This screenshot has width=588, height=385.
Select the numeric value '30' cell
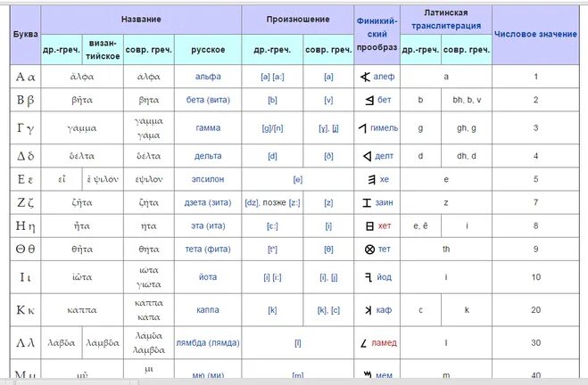coord(535,343)
